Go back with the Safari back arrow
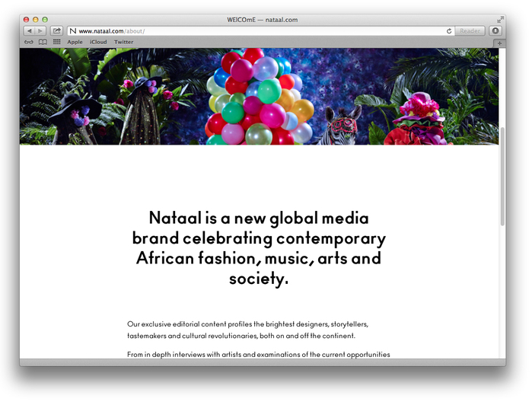This screenshot has height=405, width=532. [29, 31]
